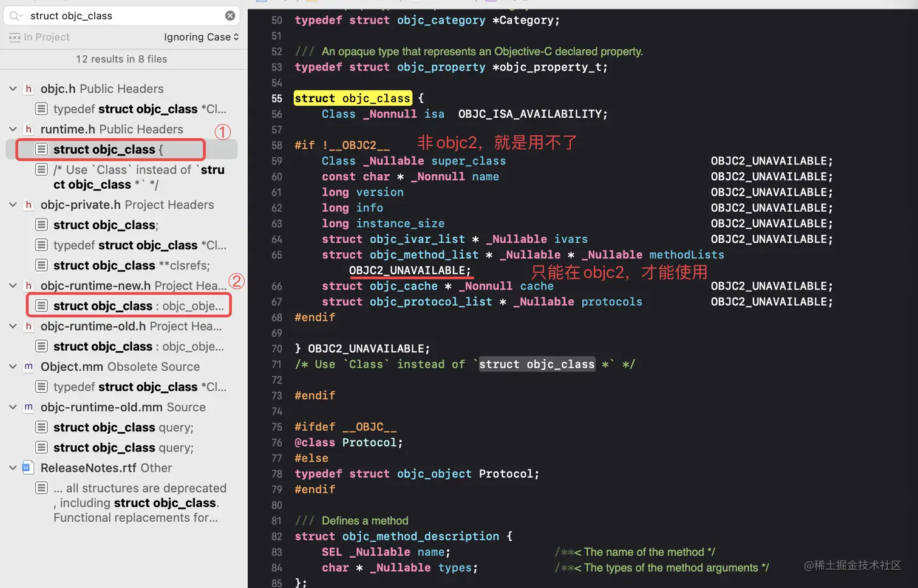The width and height of the screenshot is (918, 588).
Task: Open the 'struct objc_class **clsrefs;' result
Action: (x=132, y=265)
